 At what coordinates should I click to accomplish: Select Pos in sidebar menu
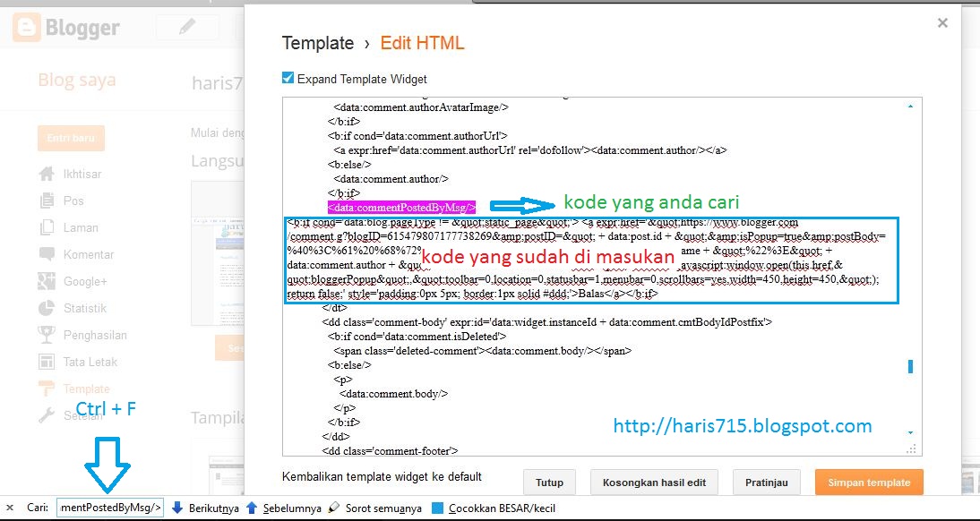pos(73,201)
